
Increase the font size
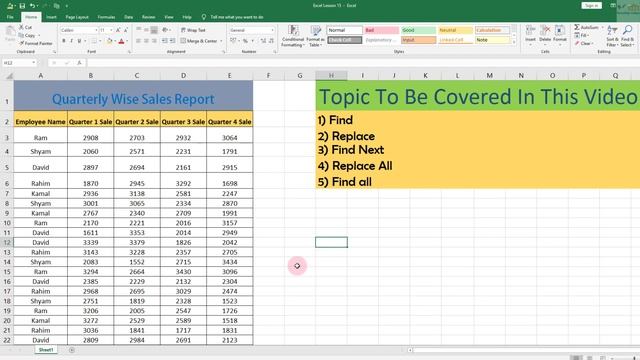coord(118,30)
